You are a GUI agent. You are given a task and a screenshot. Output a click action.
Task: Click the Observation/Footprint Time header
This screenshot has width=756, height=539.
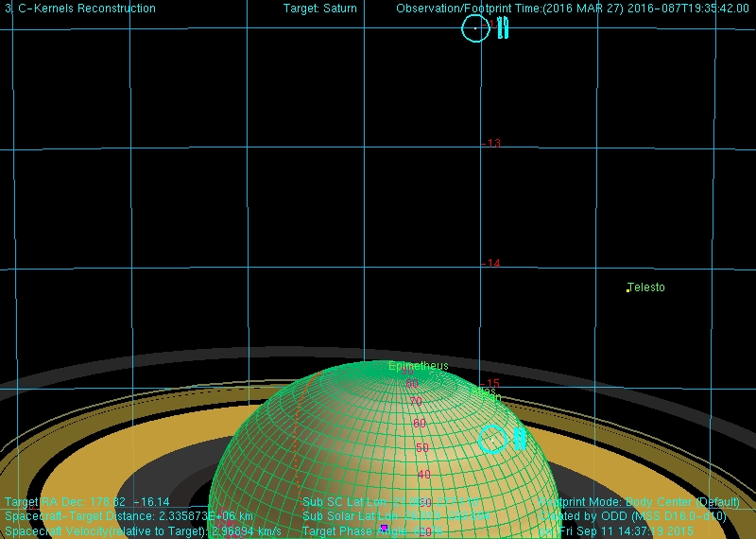(573, 9)
